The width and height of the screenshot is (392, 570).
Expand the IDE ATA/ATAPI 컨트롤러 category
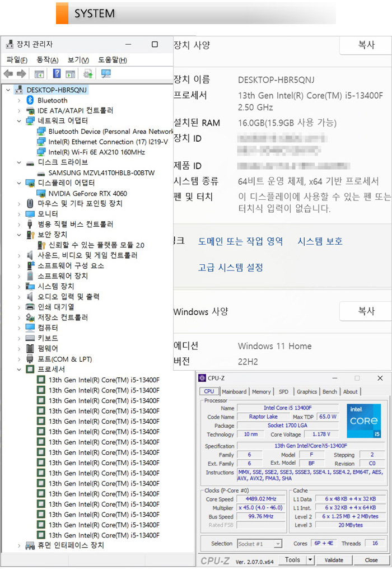point(19,110)
